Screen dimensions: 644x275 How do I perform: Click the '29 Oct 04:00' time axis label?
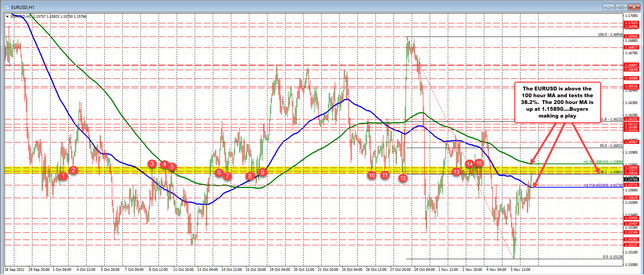424,270
